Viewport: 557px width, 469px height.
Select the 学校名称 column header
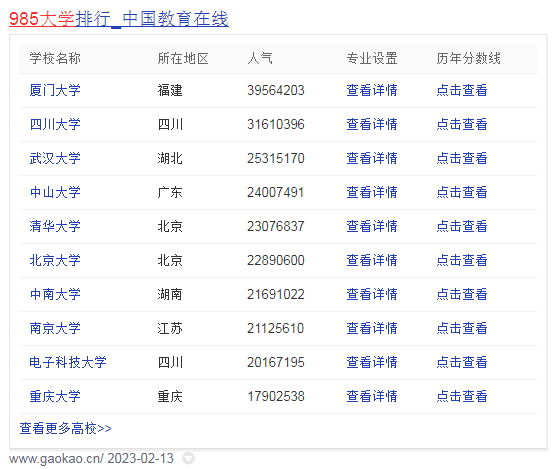(x=55, y=58)
